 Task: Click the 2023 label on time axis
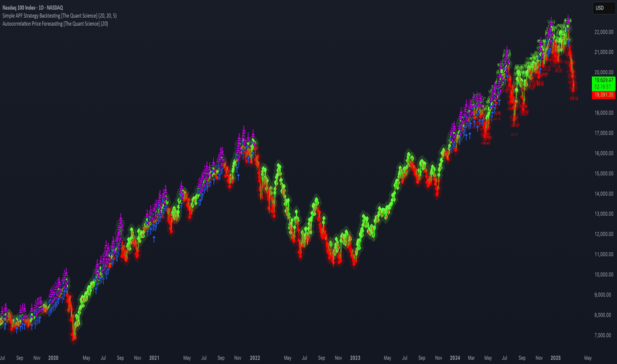[x=355, y=358]
